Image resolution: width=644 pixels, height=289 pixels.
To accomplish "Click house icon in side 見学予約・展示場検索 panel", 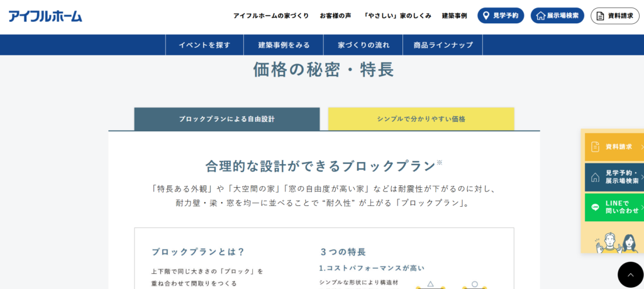I will (x=595, y=177).
